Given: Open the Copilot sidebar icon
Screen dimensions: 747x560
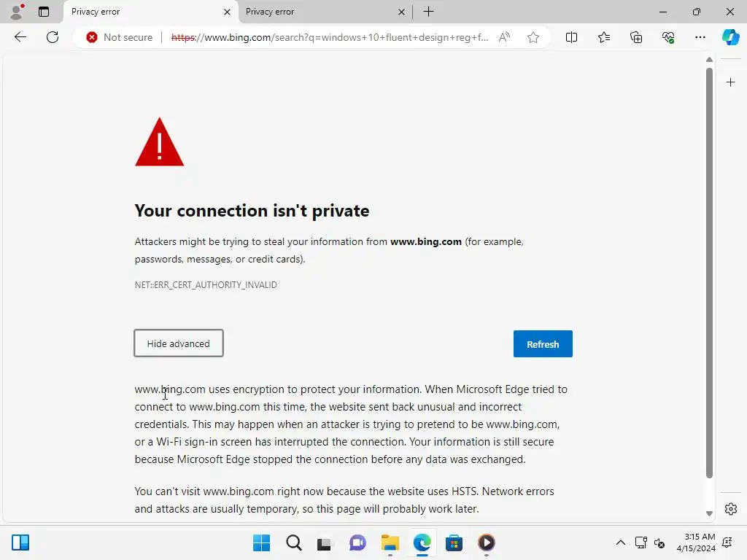Looking at the screenshot, I should point(730,37).
